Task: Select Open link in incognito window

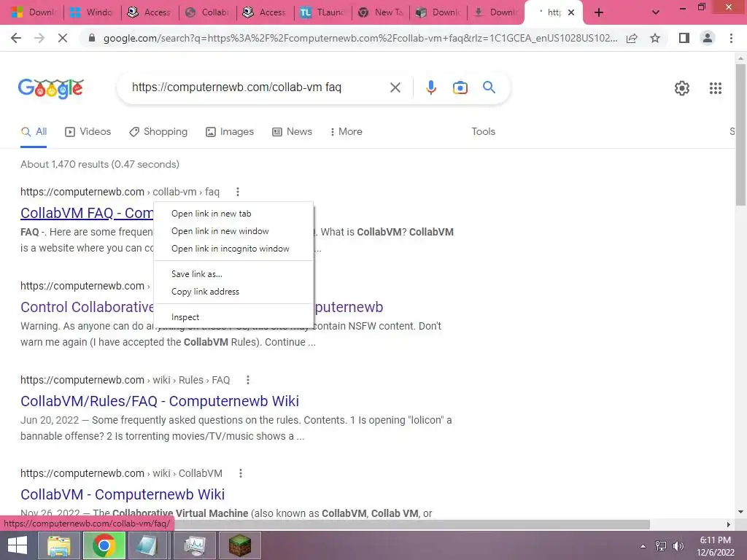Action: tap(233, 249)
